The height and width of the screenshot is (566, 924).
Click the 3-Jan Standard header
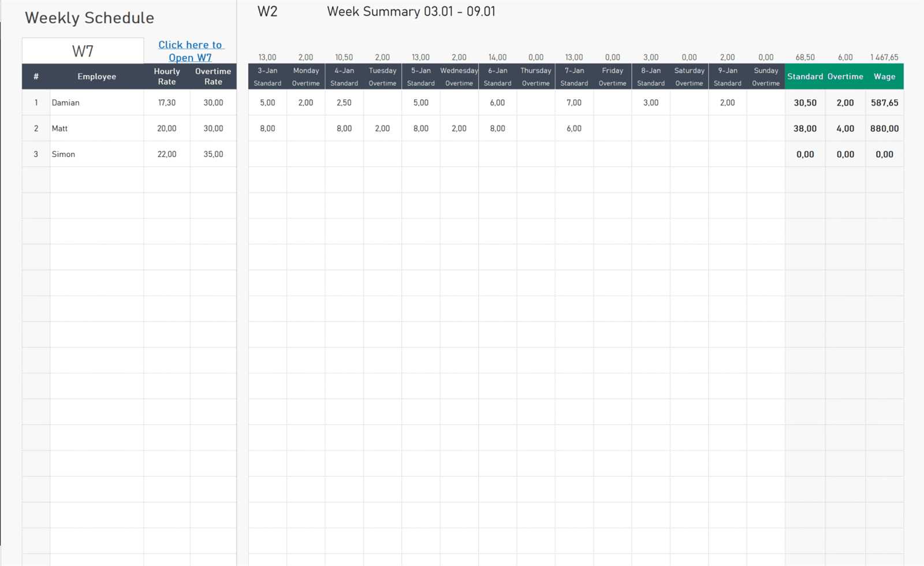pos(267,76)
